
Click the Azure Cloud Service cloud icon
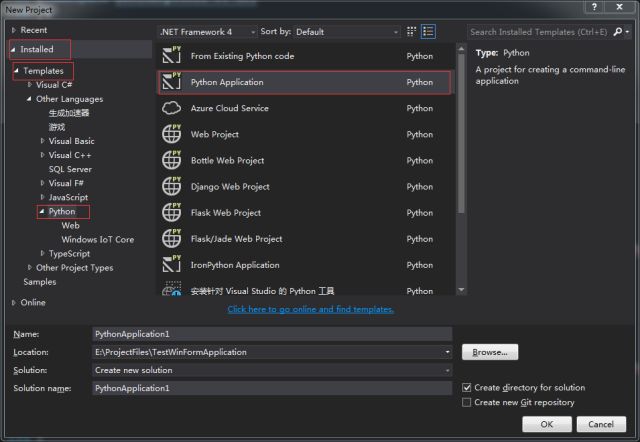[172, 108]
